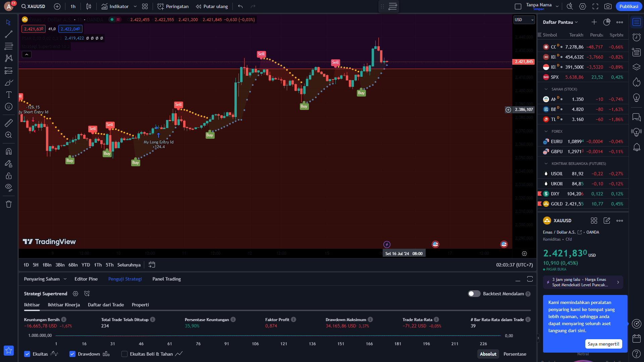Open Go to date calendar icon
The width and height of the screenshot is (644, 362).
click(x=152, y=265)
